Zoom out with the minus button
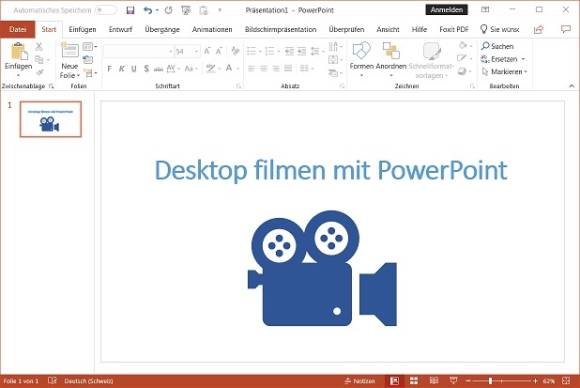580x388 pixels. [468, 381]
